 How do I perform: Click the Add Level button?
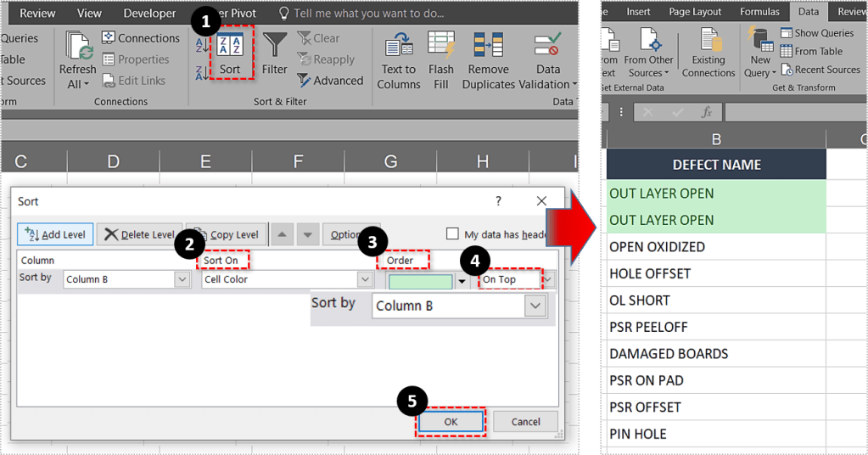(x=55, y=234)
